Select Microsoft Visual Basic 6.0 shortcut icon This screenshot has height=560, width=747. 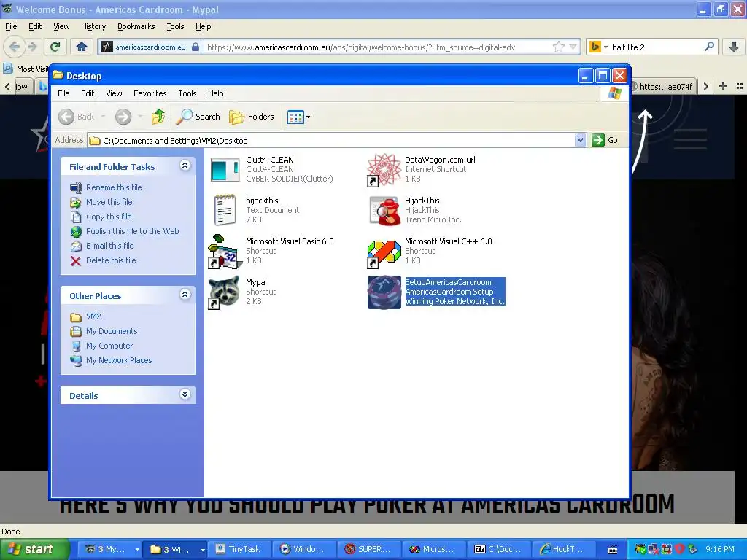(x=225, y=252)
